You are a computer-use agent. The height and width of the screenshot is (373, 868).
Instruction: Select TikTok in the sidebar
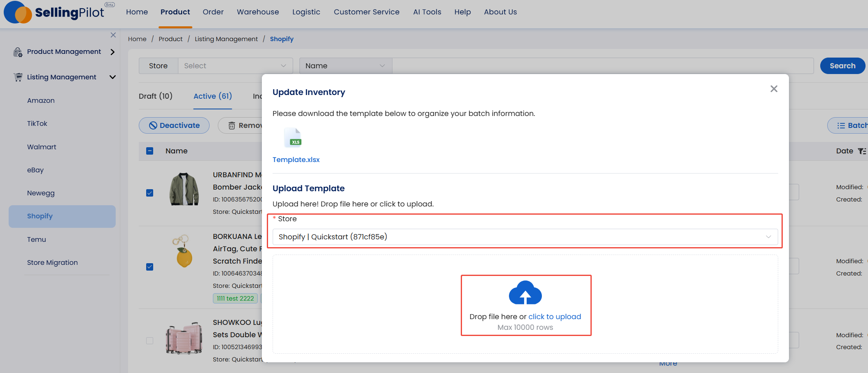click(37, 123)
